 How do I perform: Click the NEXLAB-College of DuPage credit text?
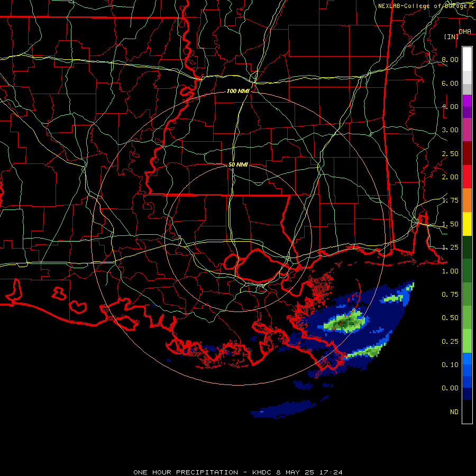(x=425, y=6)
